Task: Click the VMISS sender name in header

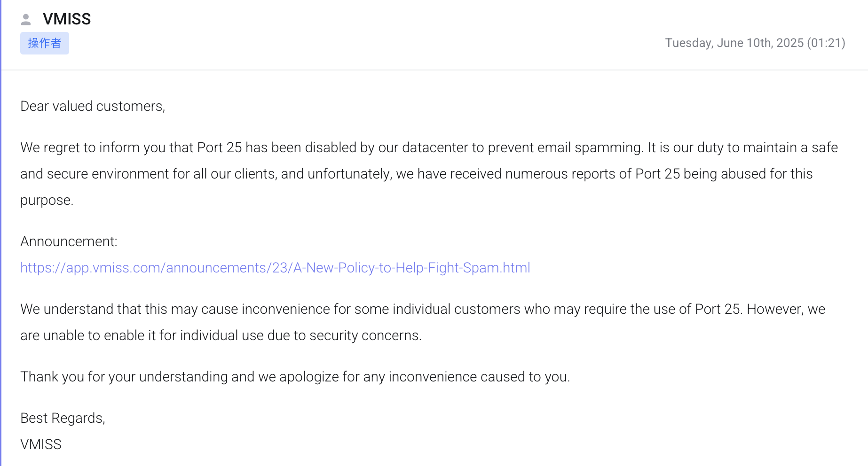Action: [x=67, y=19]
